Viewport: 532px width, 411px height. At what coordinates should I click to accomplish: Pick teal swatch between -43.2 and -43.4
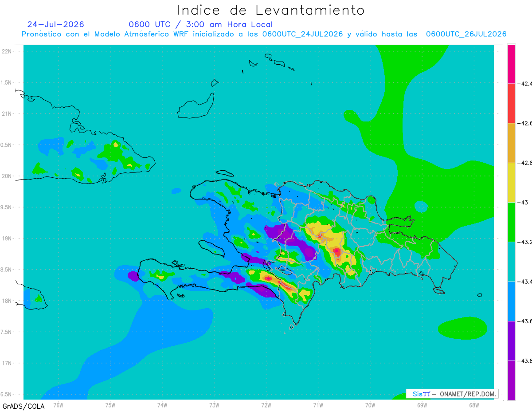(x=511, y=262)
